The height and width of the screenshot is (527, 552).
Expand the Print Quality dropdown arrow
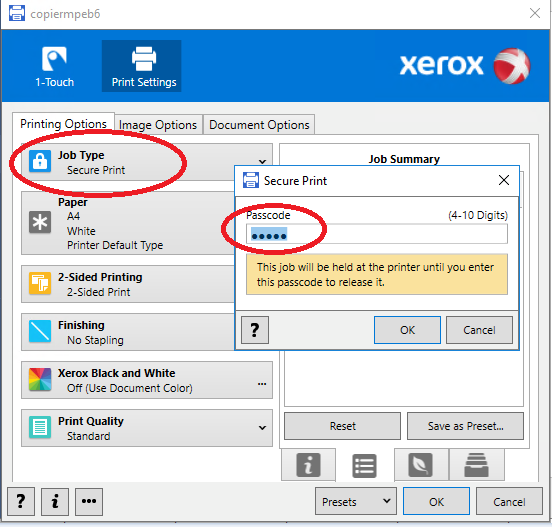click(x=262, y=428)
